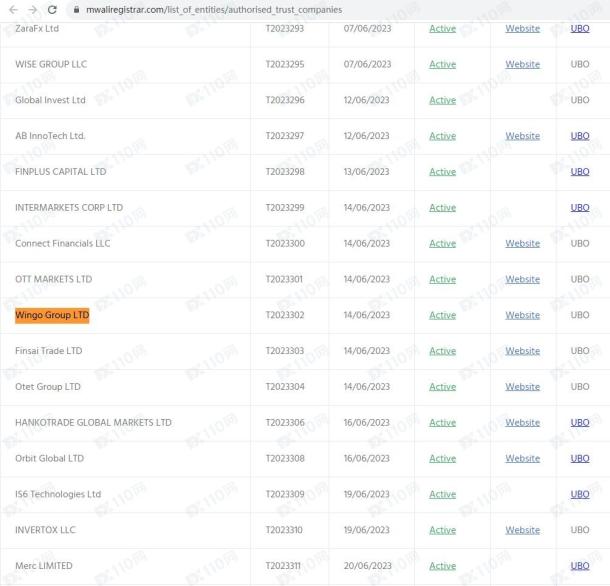Open Website link for Connect Financials LLC
Image resolution: width=610 pixels, height=586 pixels.
click(522, 244)
